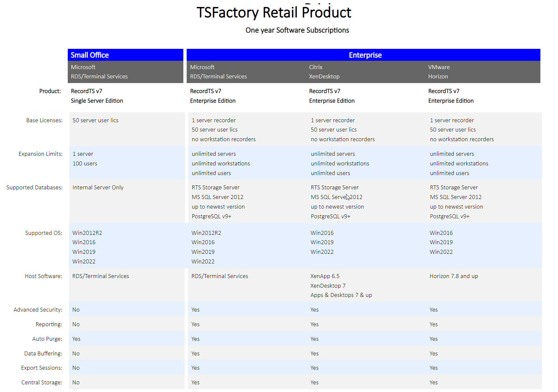Screen dimensions: 558x392
Task: Click 'Horizon 7.8 and up' entry
Action: click(454, 276)
